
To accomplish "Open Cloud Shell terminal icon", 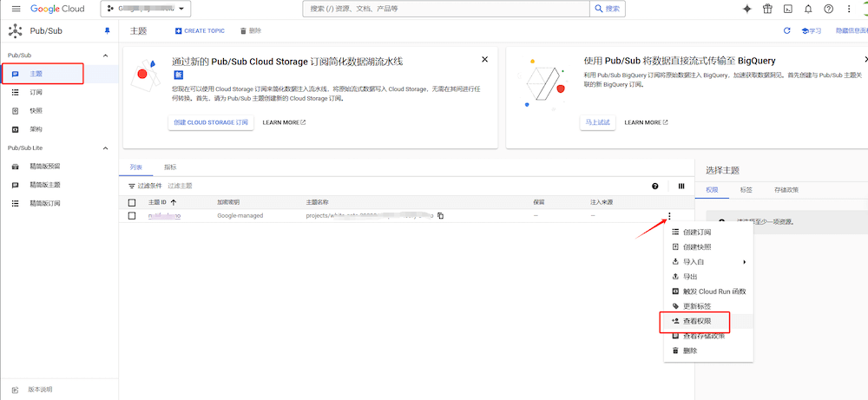I will (x=787, y=9).
